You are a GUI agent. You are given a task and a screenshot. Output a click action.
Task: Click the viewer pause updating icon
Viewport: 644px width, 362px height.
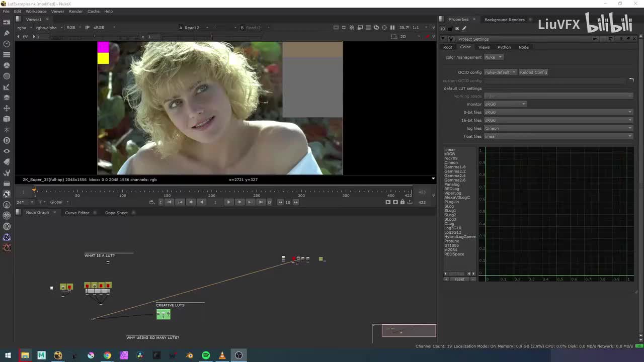point(392,28)
